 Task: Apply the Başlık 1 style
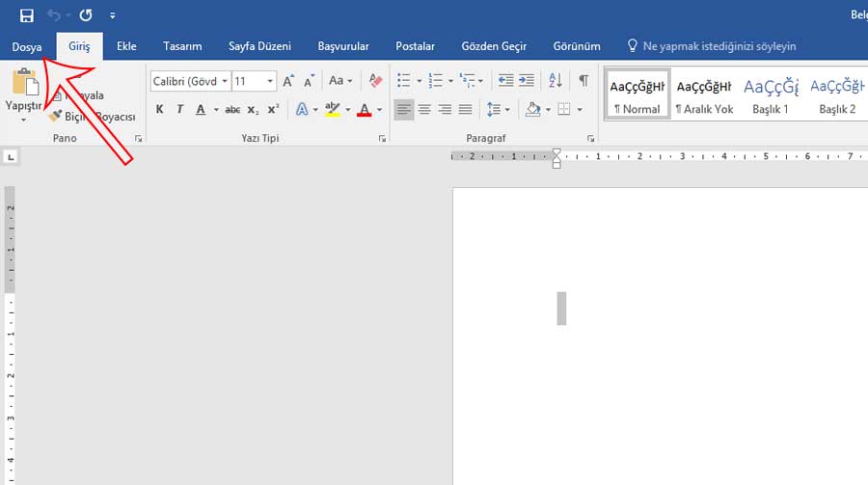pyautogui.click(x=771, y=96)
